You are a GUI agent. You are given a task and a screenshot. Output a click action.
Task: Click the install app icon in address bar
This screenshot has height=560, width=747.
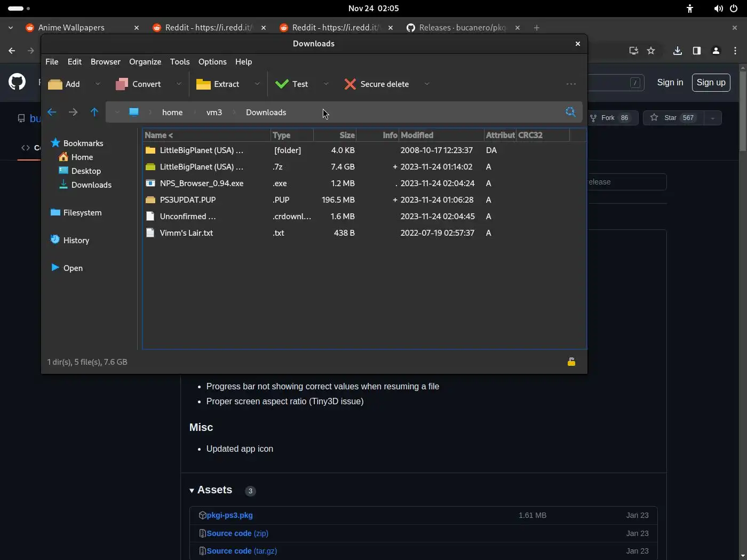tap(633, 51)
